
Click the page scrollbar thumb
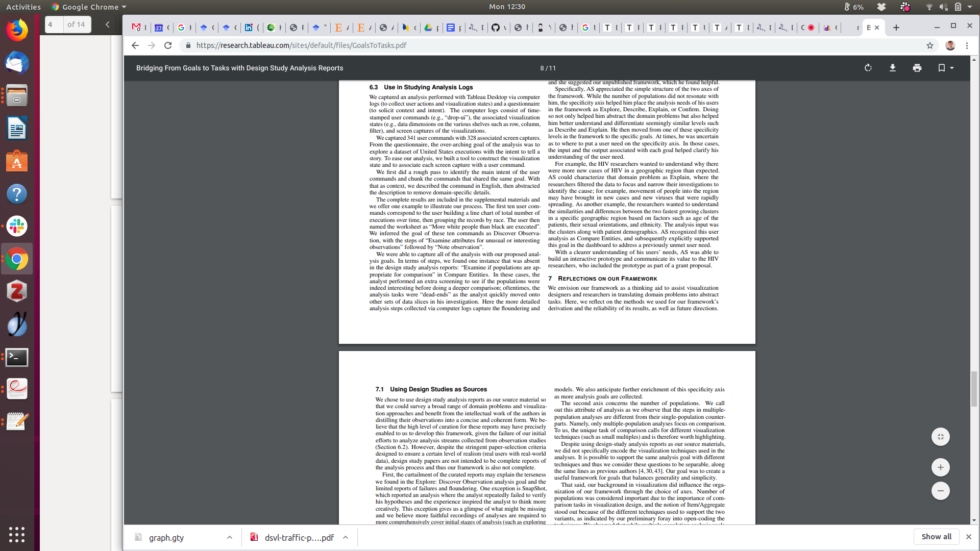click(974, 389)
